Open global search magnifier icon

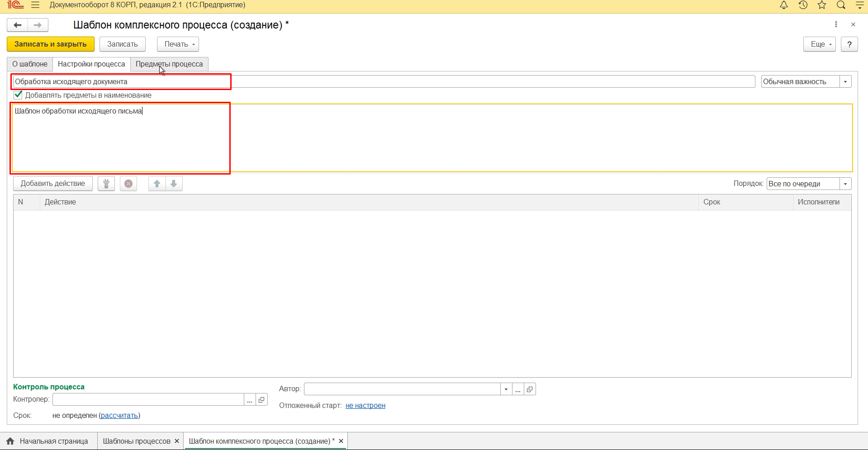coord(841,5)
